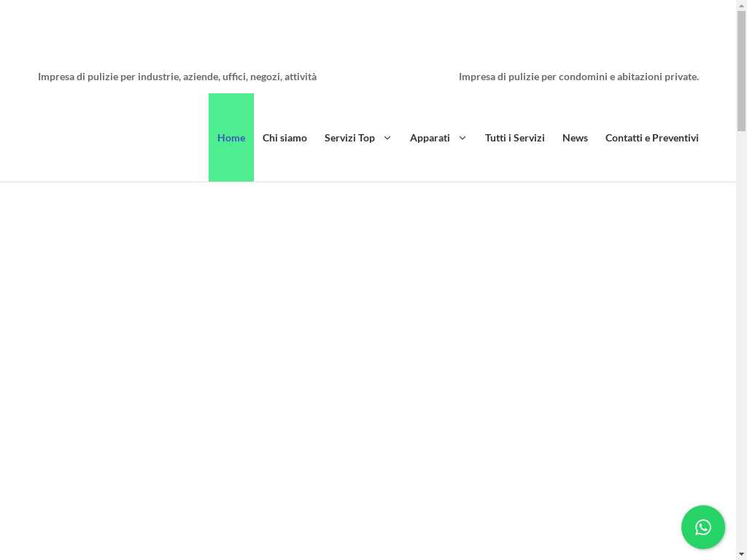Click the empty space above the taglines
The height and width of the screenshot is (560, 747).
pos(365,33)
